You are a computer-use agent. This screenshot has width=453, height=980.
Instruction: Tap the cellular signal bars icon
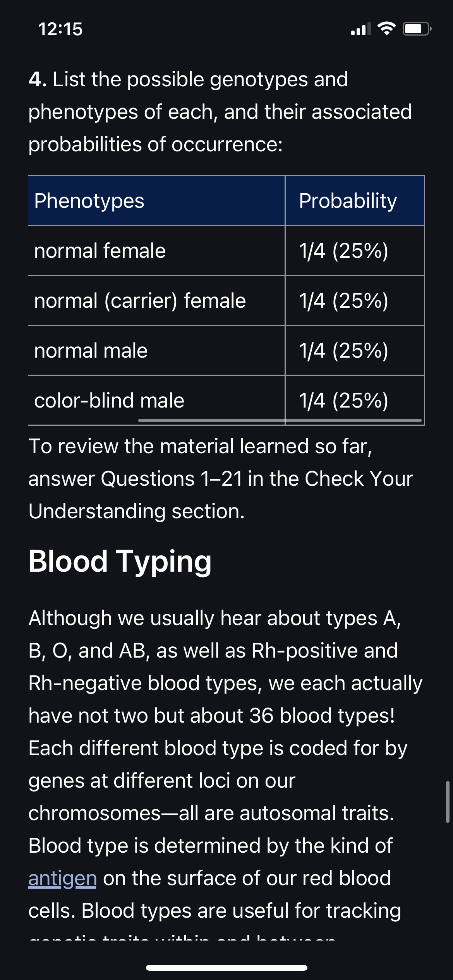pyautogui.click(x=360, y=29)
